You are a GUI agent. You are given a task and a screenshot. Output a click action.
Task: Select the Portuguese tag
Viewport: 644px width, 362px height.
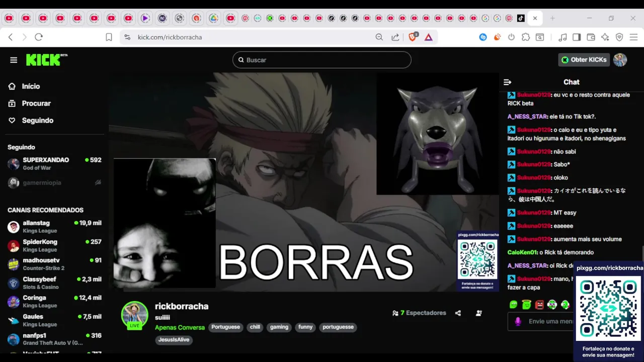coord(225,327)
